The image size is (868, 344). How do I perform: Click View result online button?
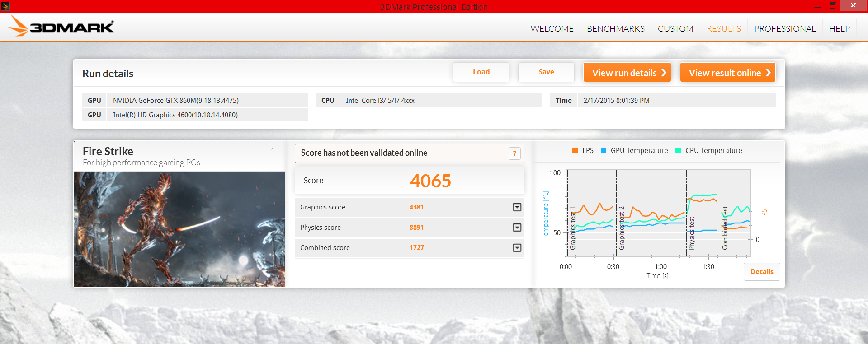[x=727, y=72]
